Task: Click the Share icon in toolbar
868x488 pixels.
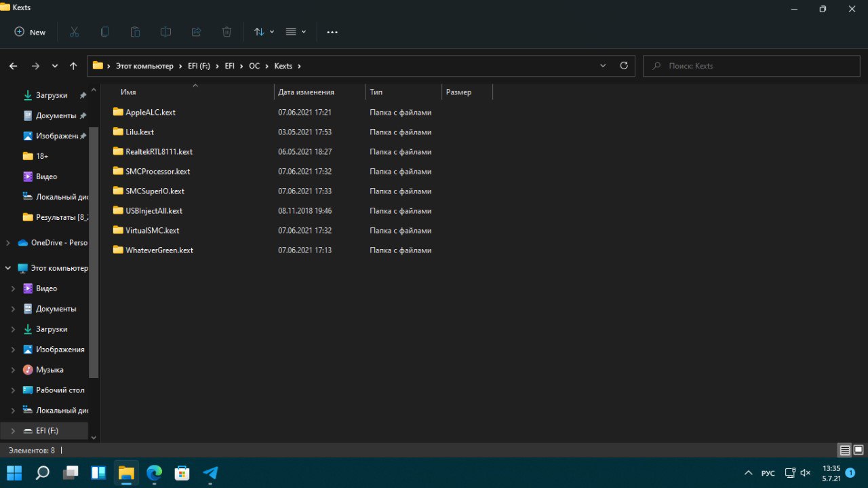Action: pyautogui.click(x=196, y=32)
